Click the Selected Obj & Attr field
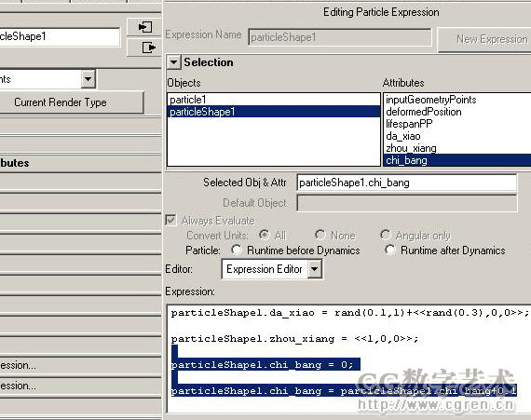The height and width of the screenshot is (420, 531). [x=407, y=183]
